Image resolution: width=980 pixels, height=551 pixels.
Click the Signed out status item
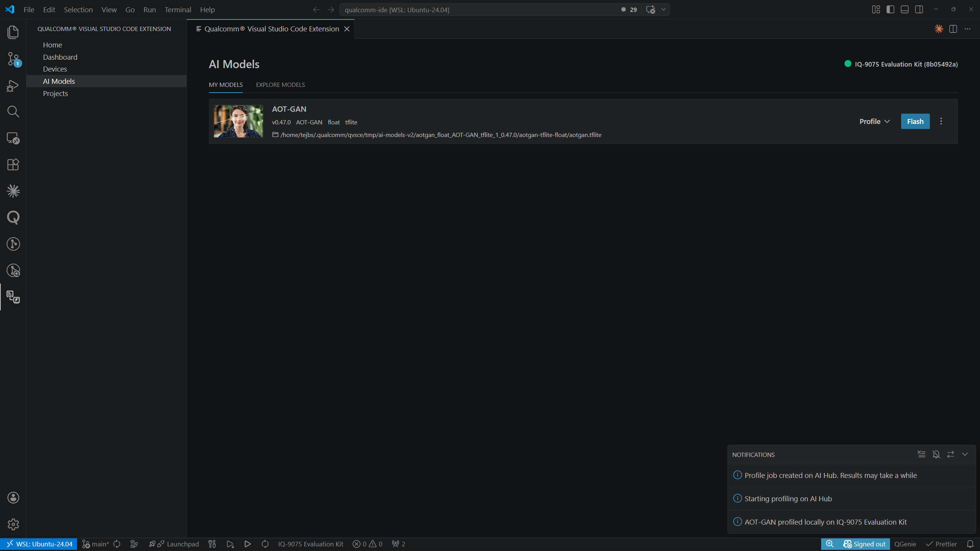(x=864, y=544)
